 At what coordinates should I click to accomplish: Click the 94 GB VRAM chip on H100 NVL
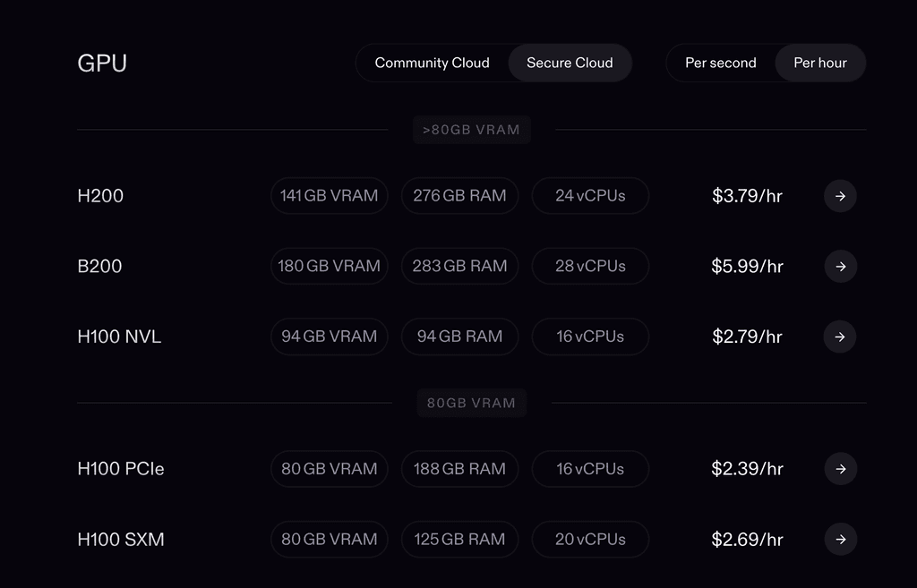329,337
